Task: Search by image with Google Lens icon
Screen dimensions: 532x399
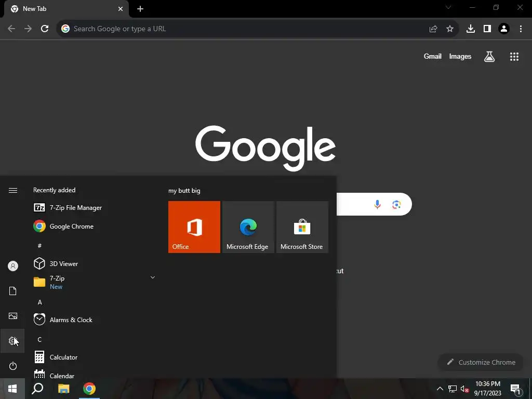Action: click(x=396, y=205)
